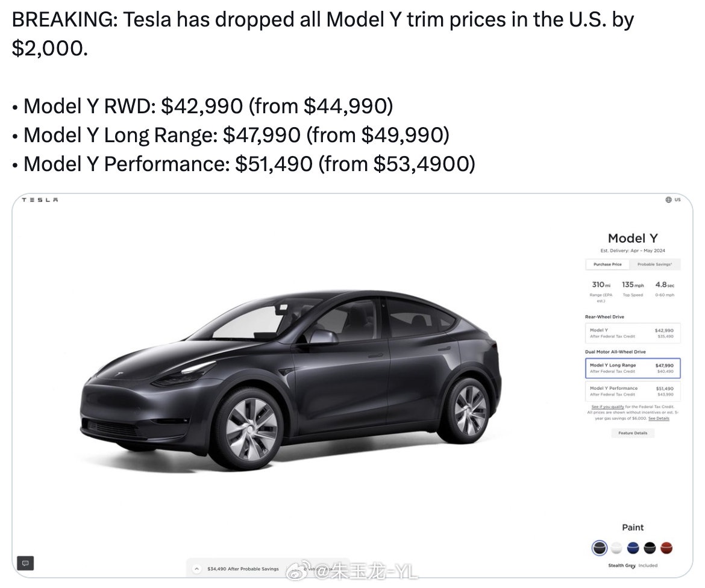705x588 pixels.
Task: Click the US region label
Action: [x=677, y=200]
